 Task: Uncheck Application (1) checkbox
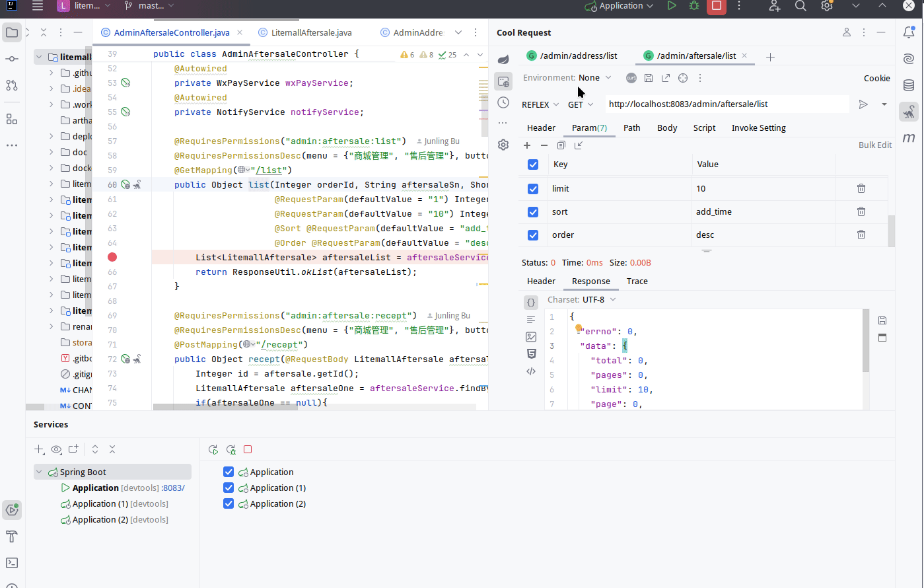tap(229, 488)
